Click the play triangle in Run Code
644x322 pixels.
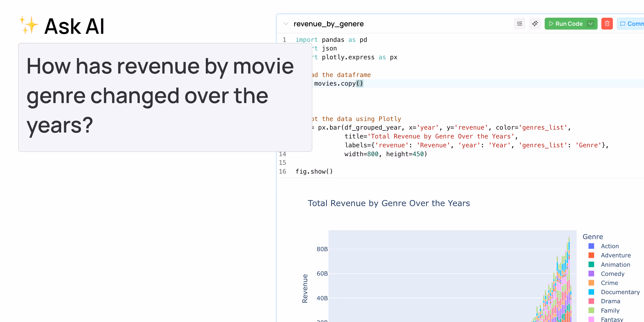coord(551,24)
